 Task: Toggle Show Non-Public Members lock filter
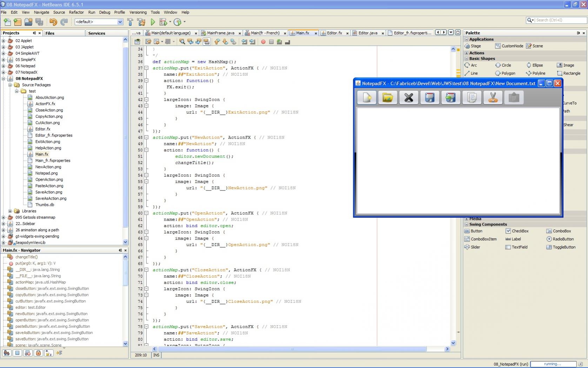coord(38,353)
